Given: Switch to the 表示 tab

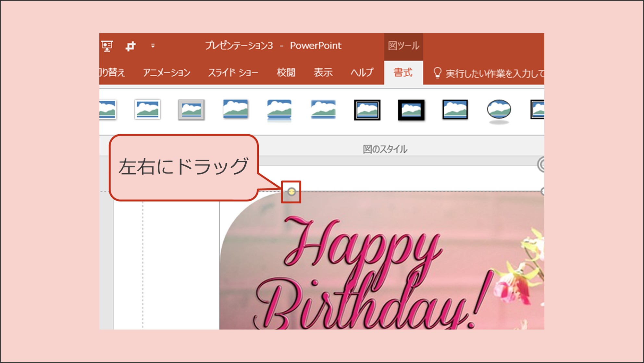Looking at the screenshot, I should pos(323,72).
